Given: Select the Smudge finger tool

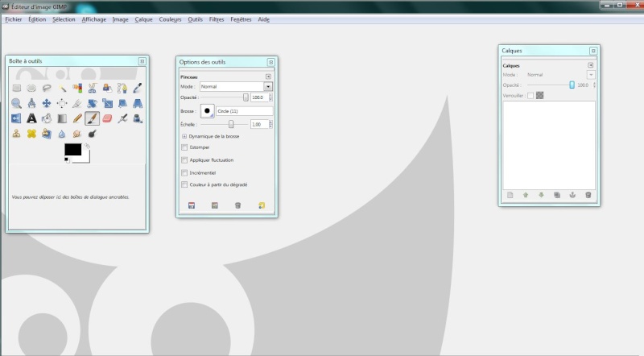Looking at the screenshot, I should [77, 134].
